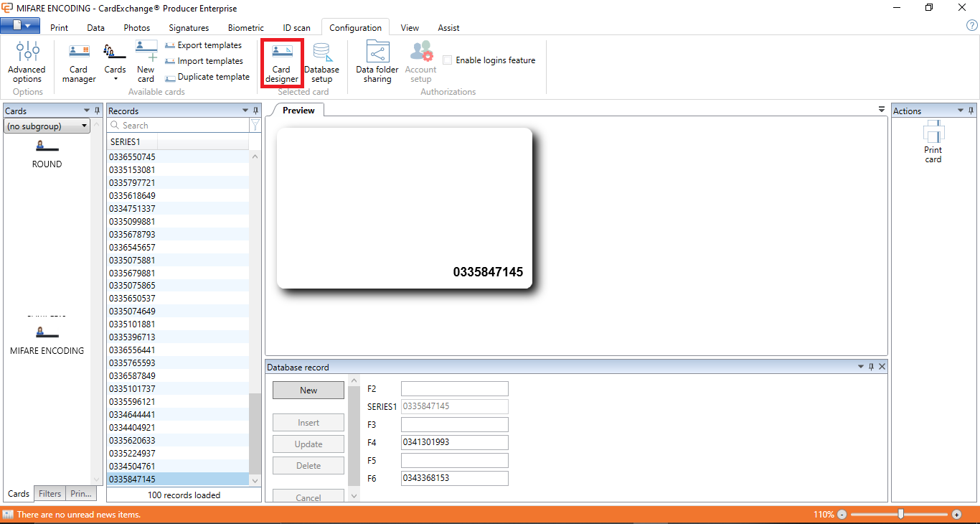Screen dimensions: 980x524
Task: Click the zoom in plus button
Action: pyautogui.click(x=956, y=515)
